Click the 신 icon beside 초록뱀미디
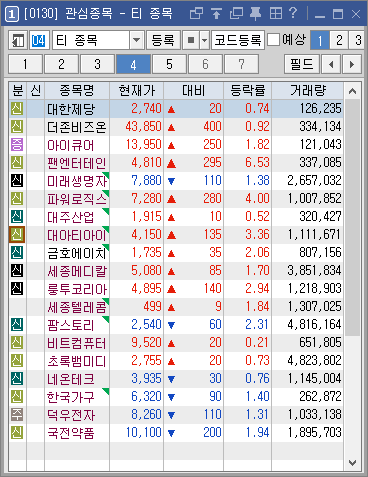This screenshot has width=368, height=477. click(17, 361)
